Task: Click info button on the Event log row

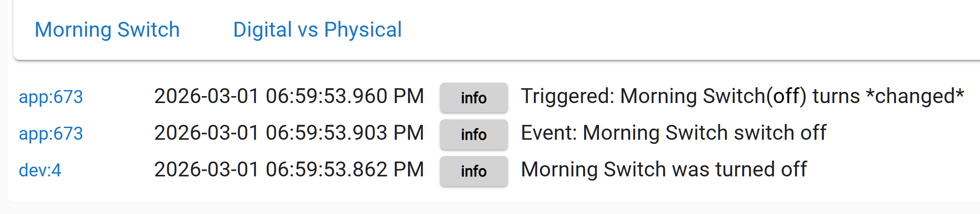Action: (474, 135)
